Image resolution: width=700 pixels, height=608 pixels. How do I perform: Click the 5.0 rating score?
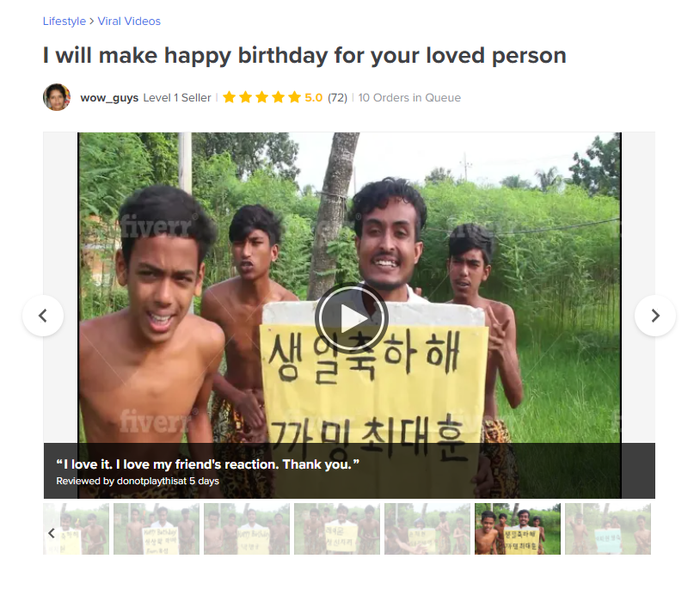point(313,97)
